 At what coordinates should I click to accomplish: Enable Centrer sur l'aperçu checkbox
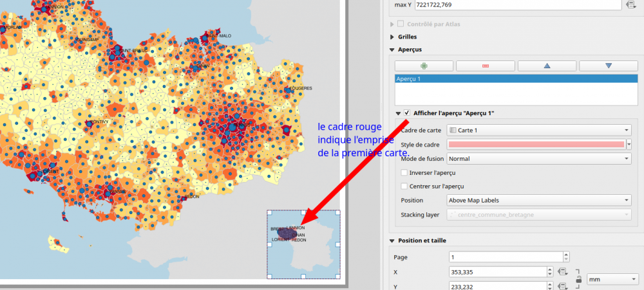coord(404,186)
